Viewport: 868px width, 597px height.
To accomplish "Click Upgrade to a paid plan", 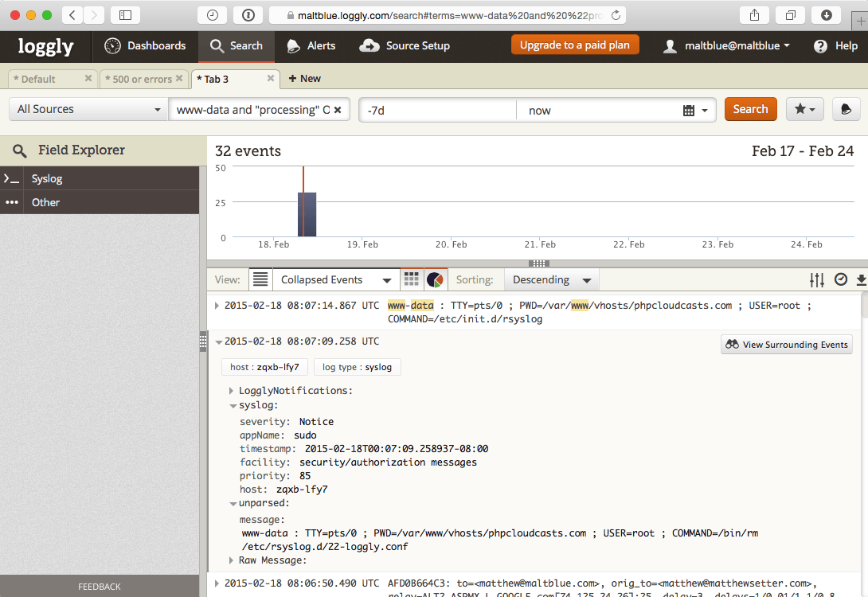I will click(x=575, y=45).
